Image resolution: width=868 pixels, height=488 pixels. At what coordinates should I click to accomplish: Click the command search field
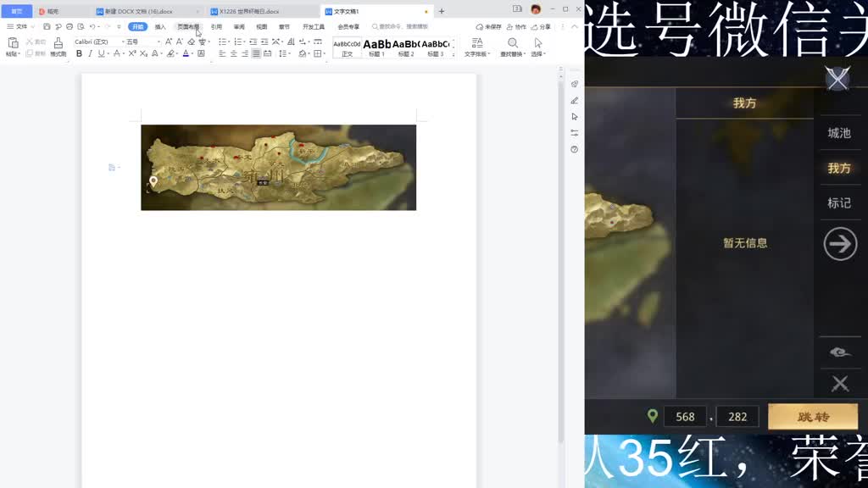click(x=401, y=26)
